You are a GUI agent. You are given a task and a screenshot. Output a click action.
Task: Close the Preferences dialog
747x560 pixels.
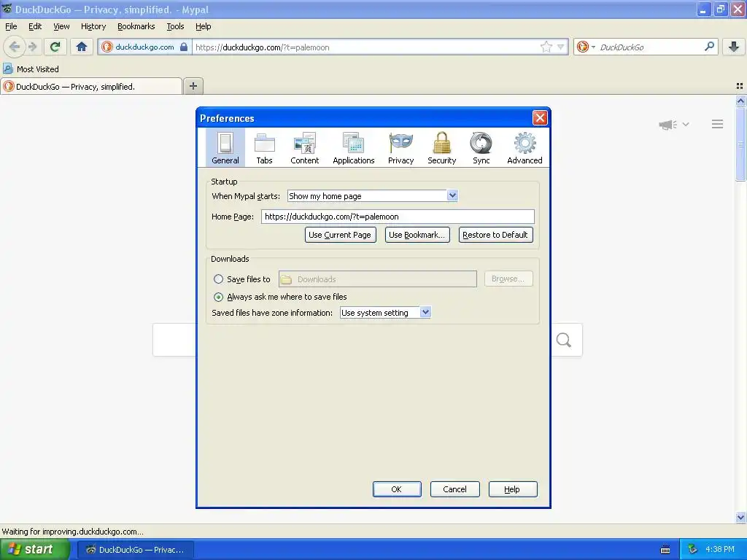[x=540, y=117]
